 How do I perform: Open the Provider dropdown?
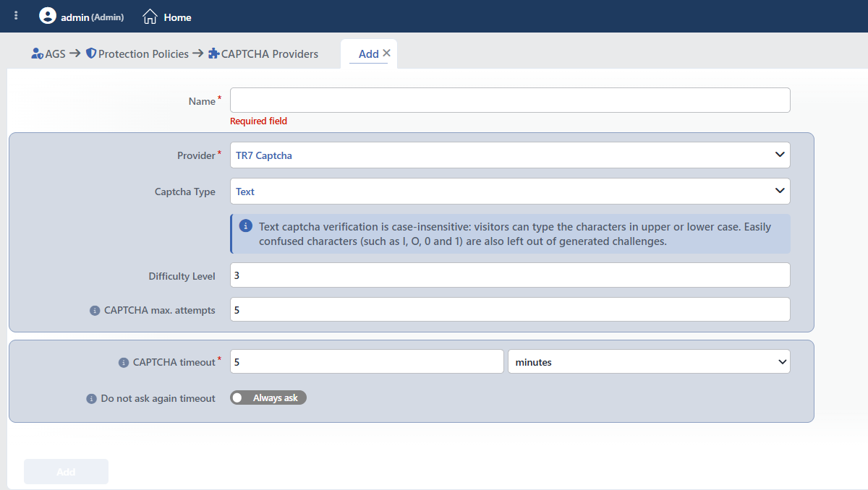click(x=510, y=155)
